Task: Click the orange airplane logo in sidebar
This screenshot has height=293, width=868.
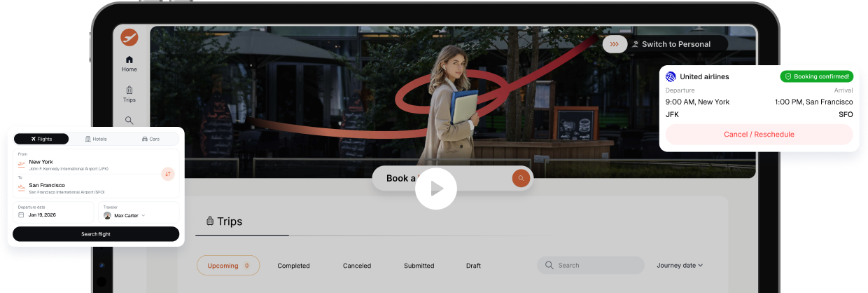Action: [129, 38]
